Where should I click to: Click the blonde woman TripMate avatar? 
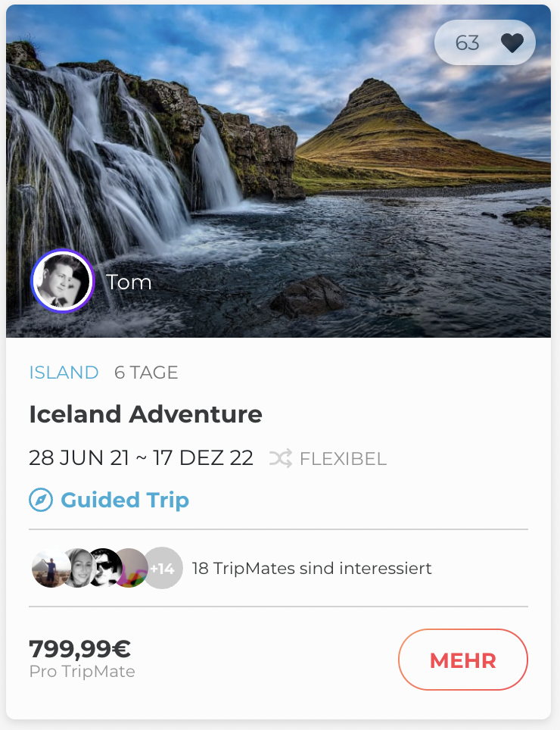[x=78, y=568]
